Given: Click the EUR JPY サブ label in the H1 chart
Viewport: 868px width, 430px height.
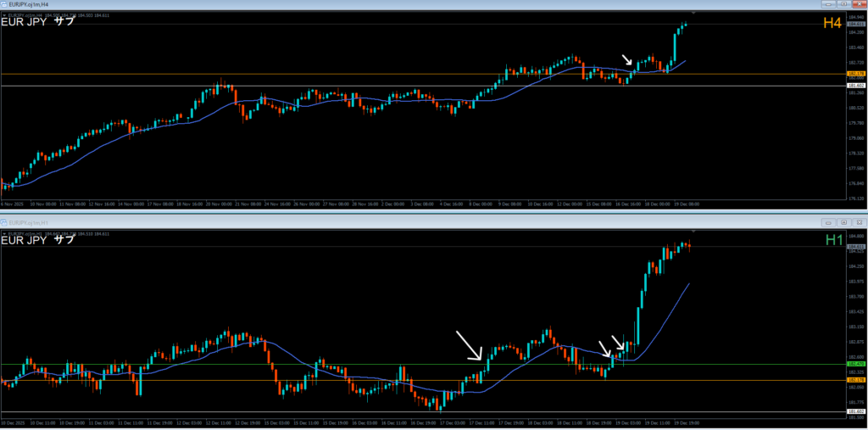Looking at the screenshot, I should pyautogui.click(x=37, y=241).
